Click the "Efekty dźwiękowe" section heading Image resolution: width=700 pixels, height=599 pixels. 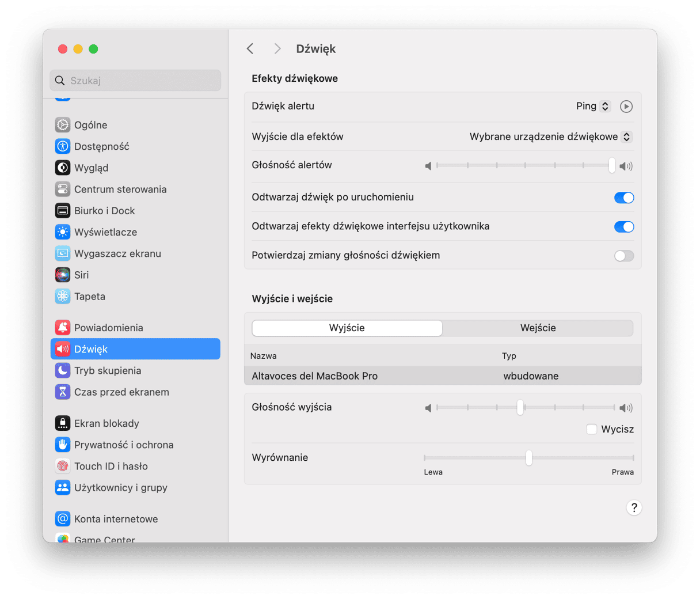[295, 79]
